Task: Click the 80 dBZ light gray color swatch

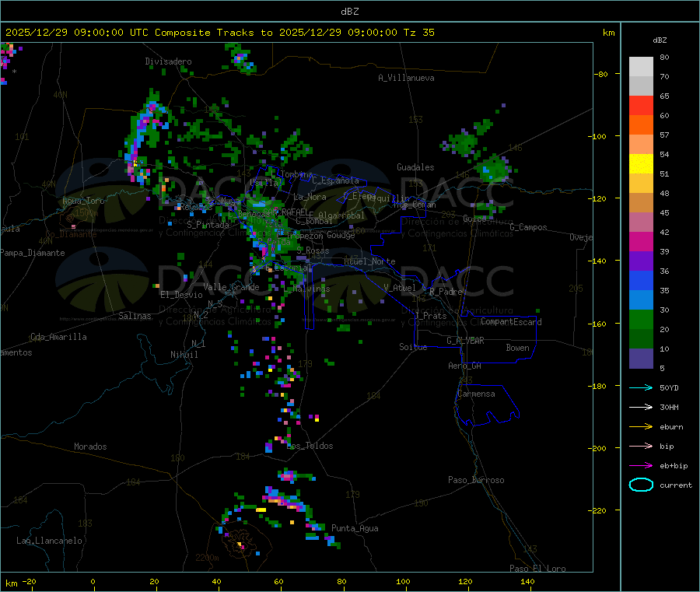Action: 641,67
